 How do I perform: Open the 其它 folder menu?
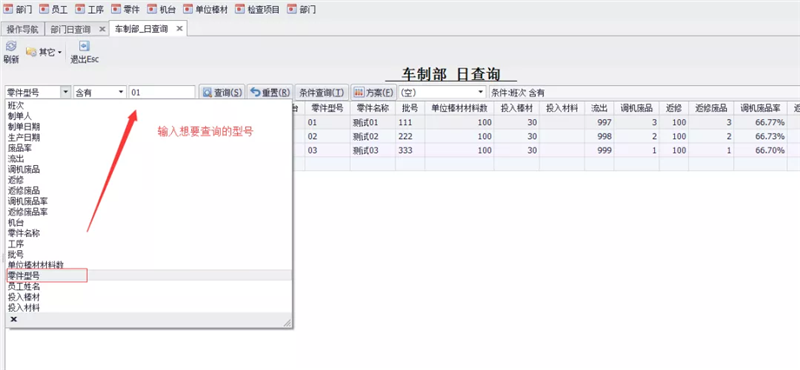tap(44, 52)
